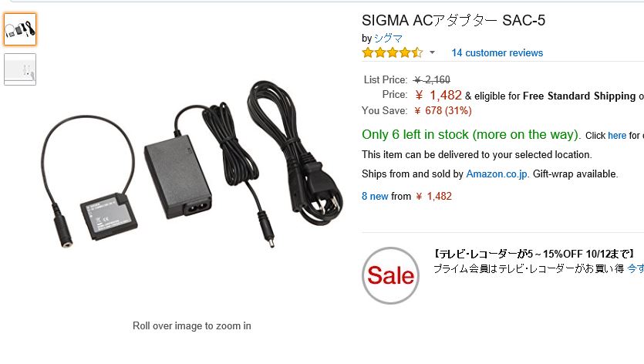Click the Free Standard Shipping text

tap(579, 96)
